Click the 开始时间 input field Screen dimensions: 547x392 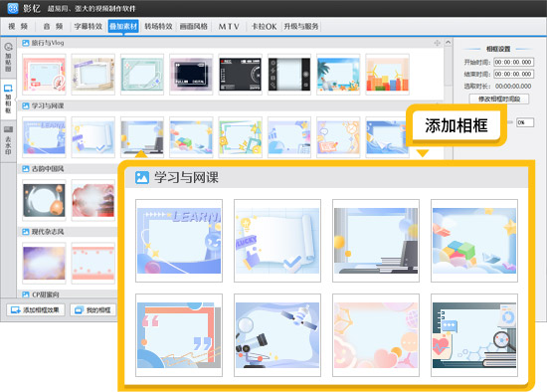pyautogui.click(x=513, y=62)
